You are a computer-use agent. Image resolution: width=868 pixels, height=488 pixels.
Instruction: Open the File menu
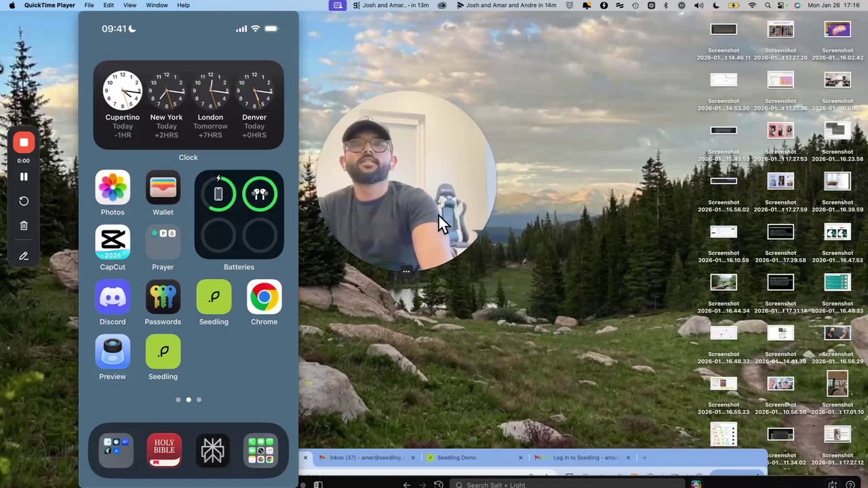[x=89, y=5]
